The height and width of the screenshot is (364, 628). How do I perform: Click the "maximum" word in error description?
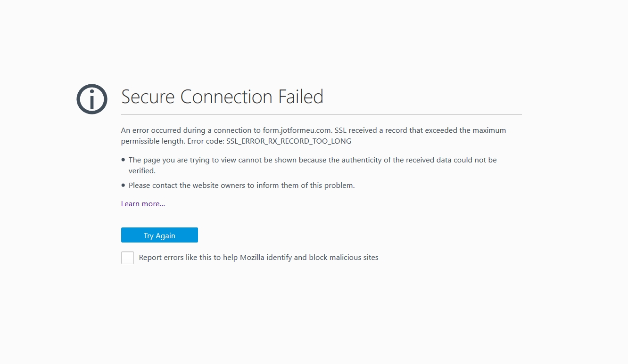pos(489,130)
